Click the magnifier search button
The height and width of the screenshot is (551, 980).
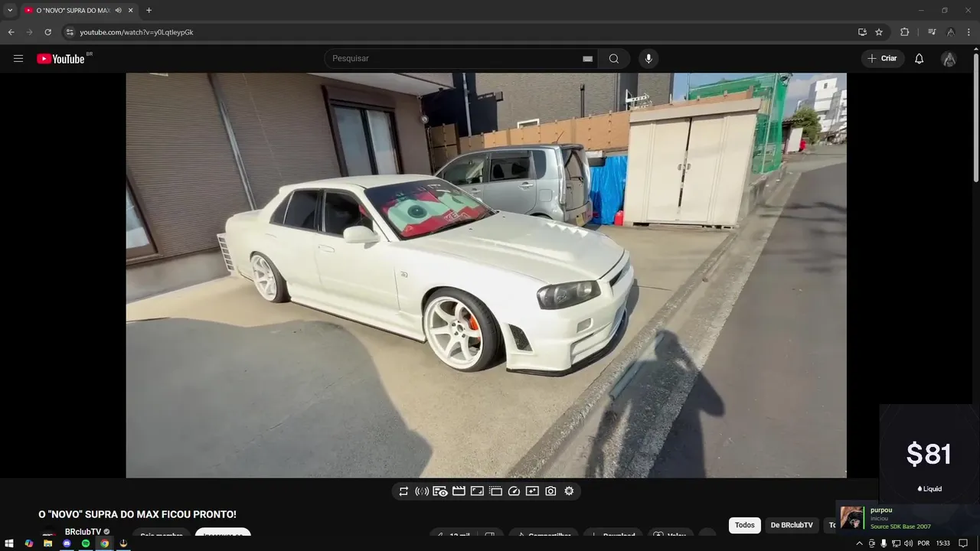click(x=614, y=58)
